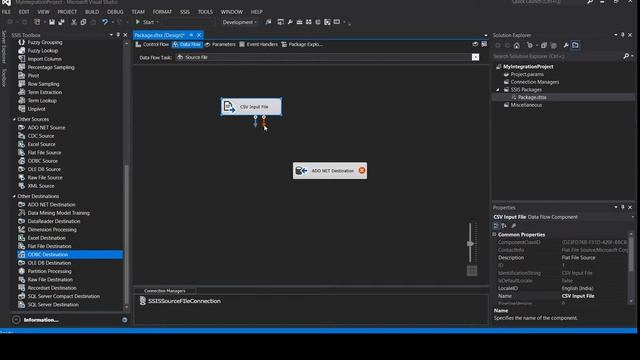Click the blue output arrow below CSV Input File
Screen dimensions: 640x360
point(256,121)
